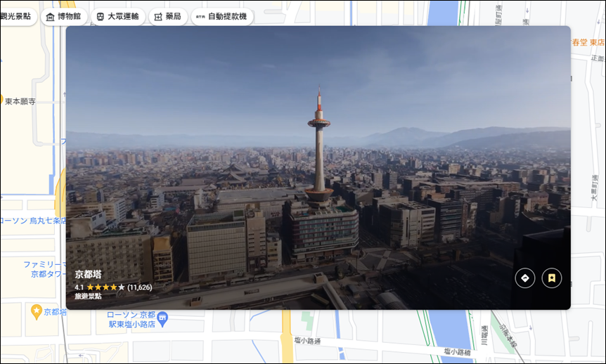This screenshot has height=364, width=606.
Task: Select the 藥局 category chip
Action: coord(168,17)
